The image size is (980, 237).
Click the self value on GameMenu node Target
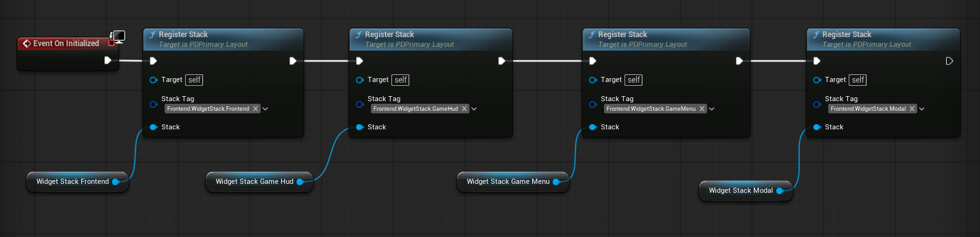[633, 80]
